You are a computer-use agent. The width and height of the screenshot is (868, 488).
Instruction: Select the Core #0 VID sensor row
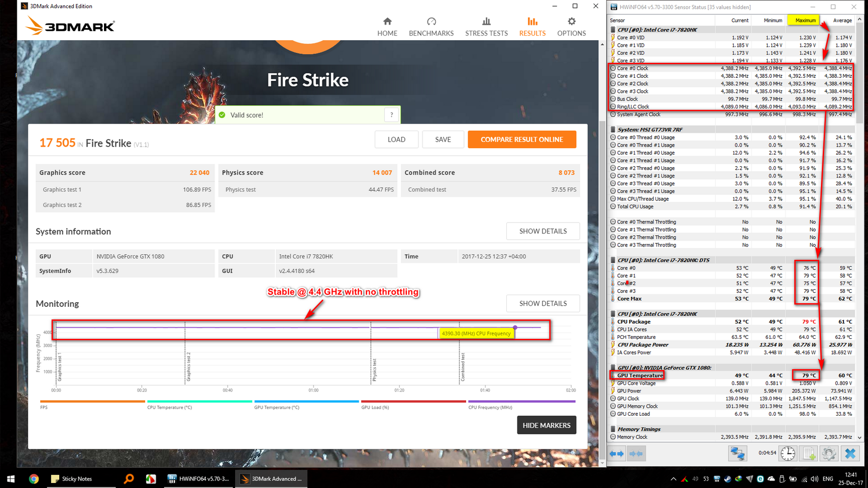(732, 38)
